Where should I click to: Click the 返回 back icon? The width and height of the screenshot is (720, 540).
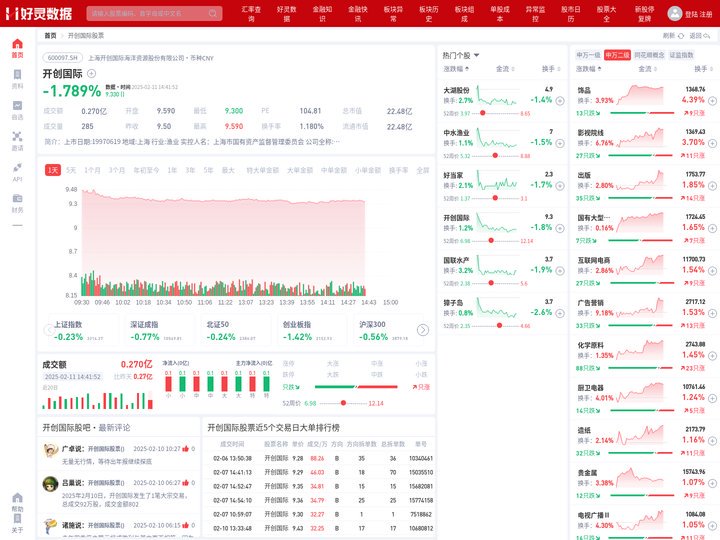707,35
